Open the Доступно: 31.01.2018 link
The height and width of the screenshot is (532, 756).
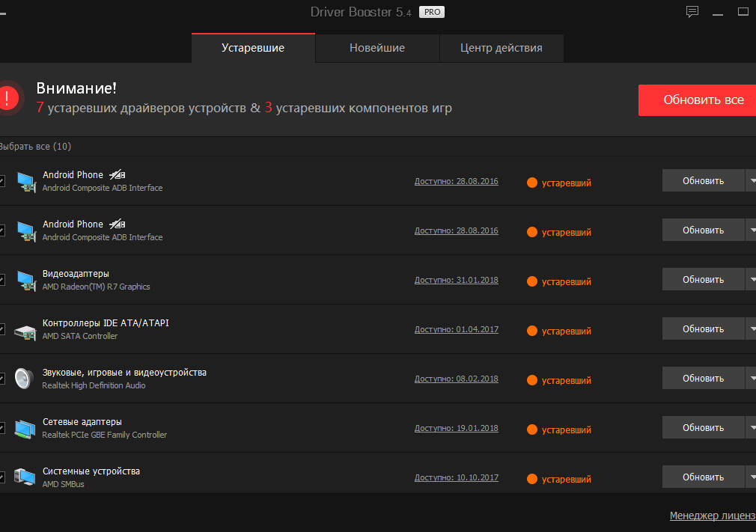[x=456, y=280]
